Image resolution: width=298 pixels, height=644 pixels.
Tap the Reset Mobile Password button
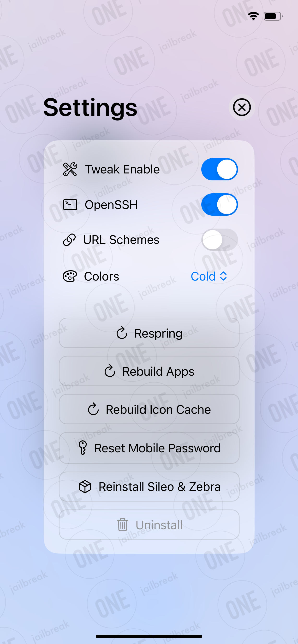149,448
